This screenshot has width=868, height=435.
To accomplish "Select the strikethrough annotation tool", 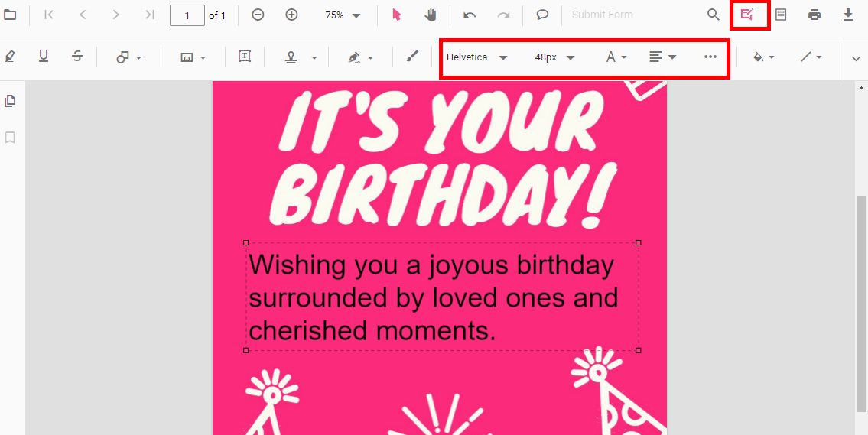I will click(77, 57).
